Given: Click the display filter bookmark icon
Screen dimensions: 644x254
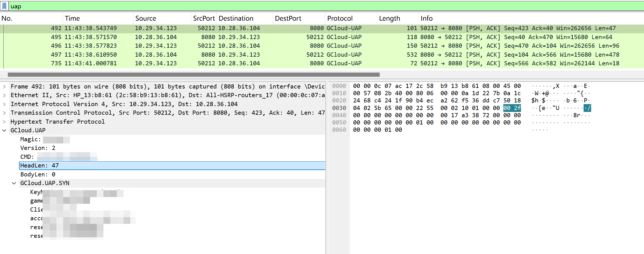Looking at the screenshot, I should (x=4, y=6).
